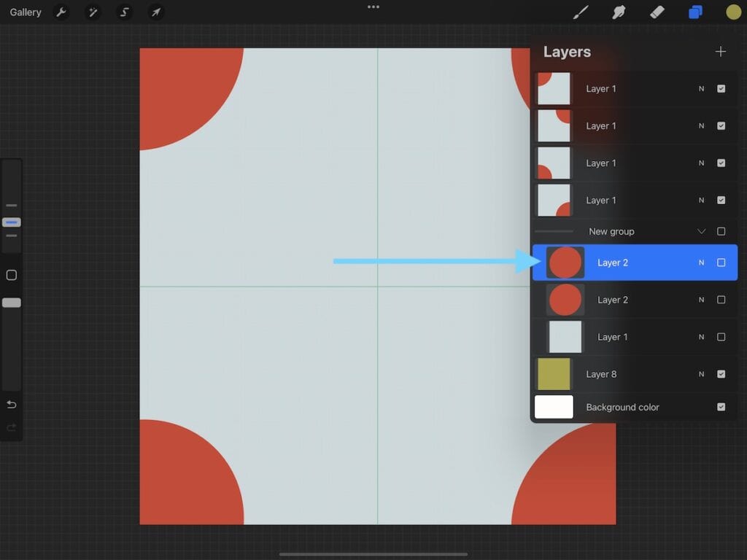Screen dimensions: 747x560
Task: Add a new layer with the plus button
Action: tap(721, 52)
